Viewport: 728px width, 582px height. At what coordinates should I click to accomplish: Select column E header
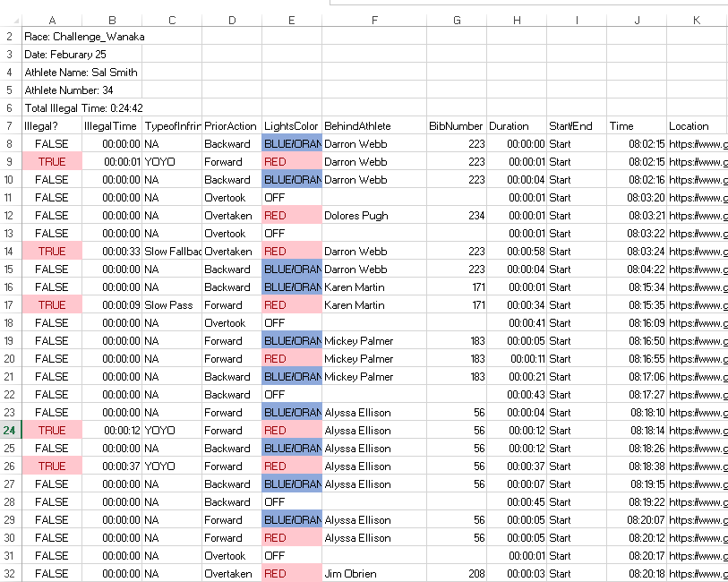coord(292,20)
